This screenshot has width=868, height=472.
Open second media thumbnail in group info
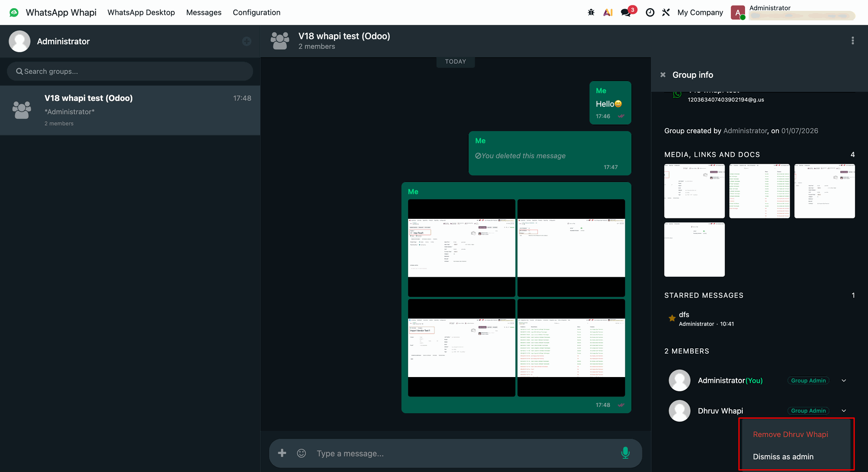[x=759, y=191]
